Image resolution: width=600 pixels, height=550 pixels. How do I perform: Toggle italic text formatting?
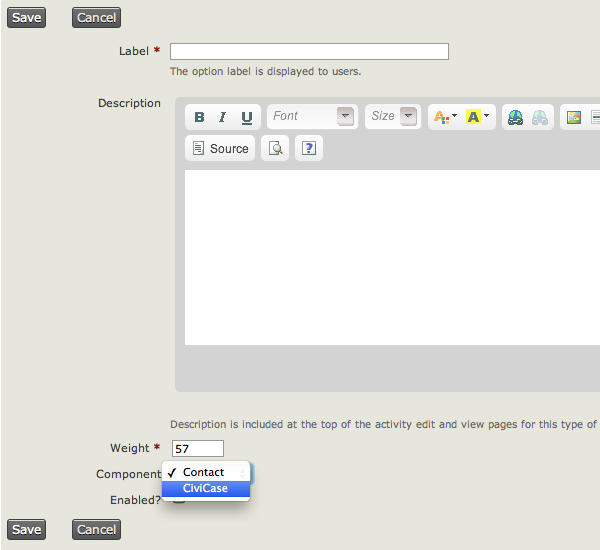pyautogui.click(x=222, y=117)
